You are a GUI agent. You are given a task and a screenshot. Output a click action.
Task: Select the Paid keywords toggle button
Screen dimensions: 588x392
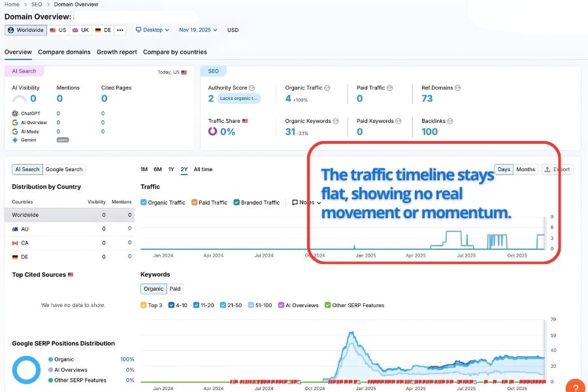coord(175,288)
